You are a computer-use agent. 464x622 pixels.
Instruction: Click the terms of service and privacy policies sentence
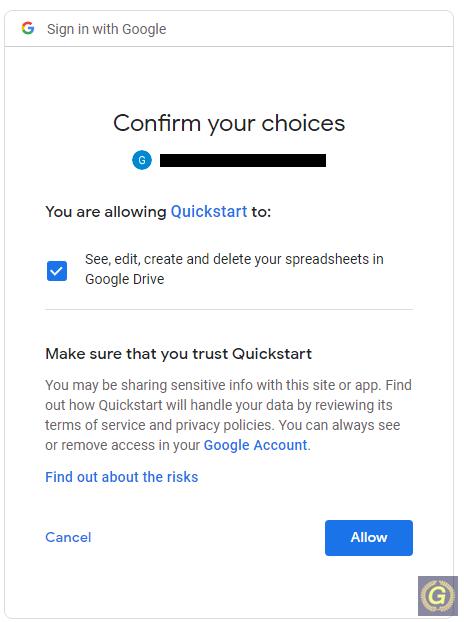click(159, 425)
